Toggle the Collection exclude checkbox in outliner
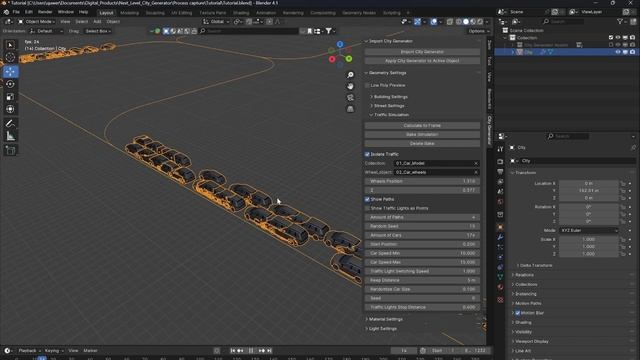This screenshot has height=360, width=640. [611, 38]
